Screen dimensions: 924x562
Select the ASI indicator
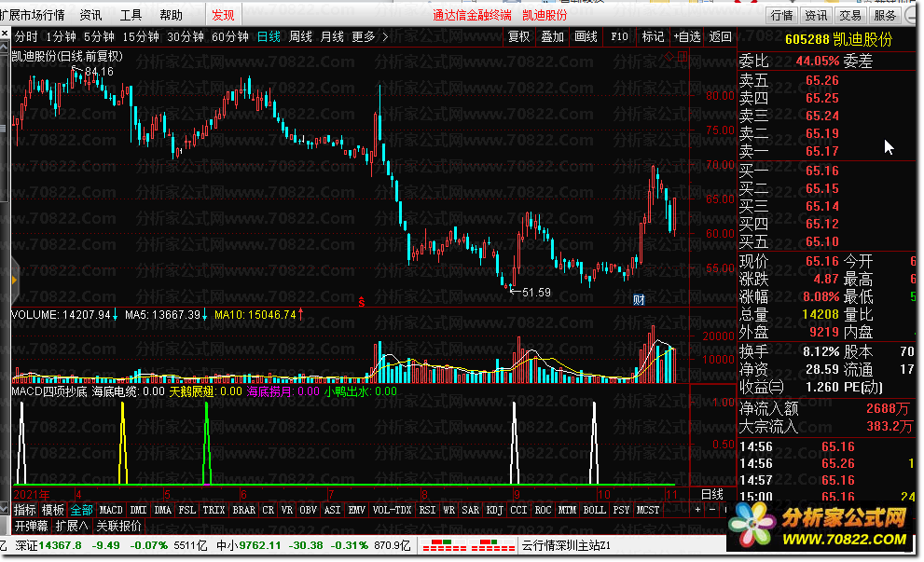pyautogui.click(x=332, y=510)
